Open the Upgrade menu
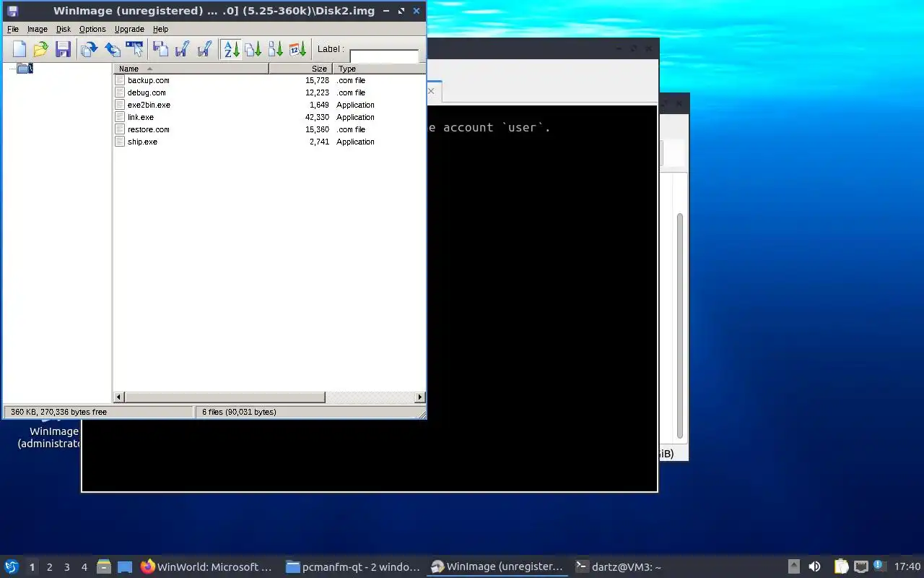924x578 pixels. click(x=129, y=29)
